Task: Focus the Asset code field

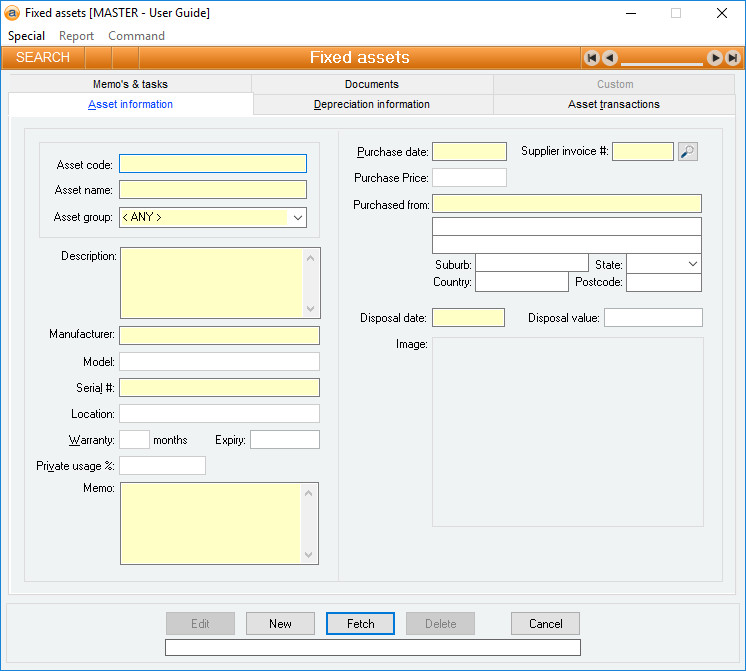Action: point(212,164)
